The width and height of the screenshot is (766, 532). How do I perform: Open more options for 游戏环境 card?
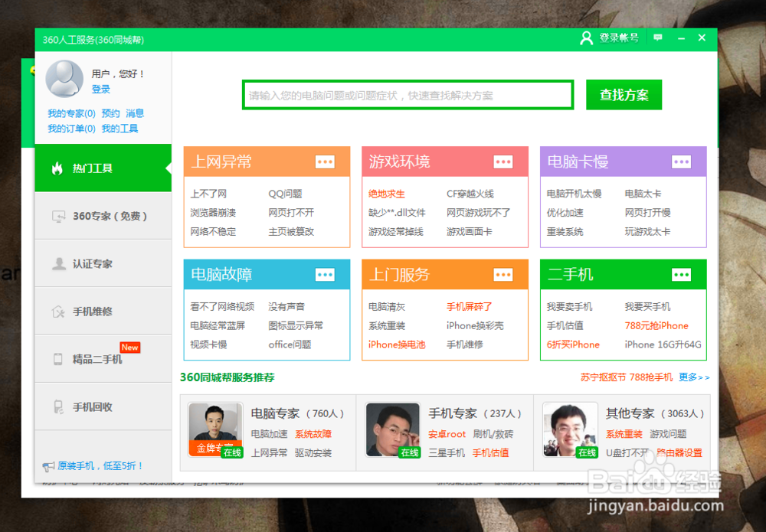click(502, 162)
